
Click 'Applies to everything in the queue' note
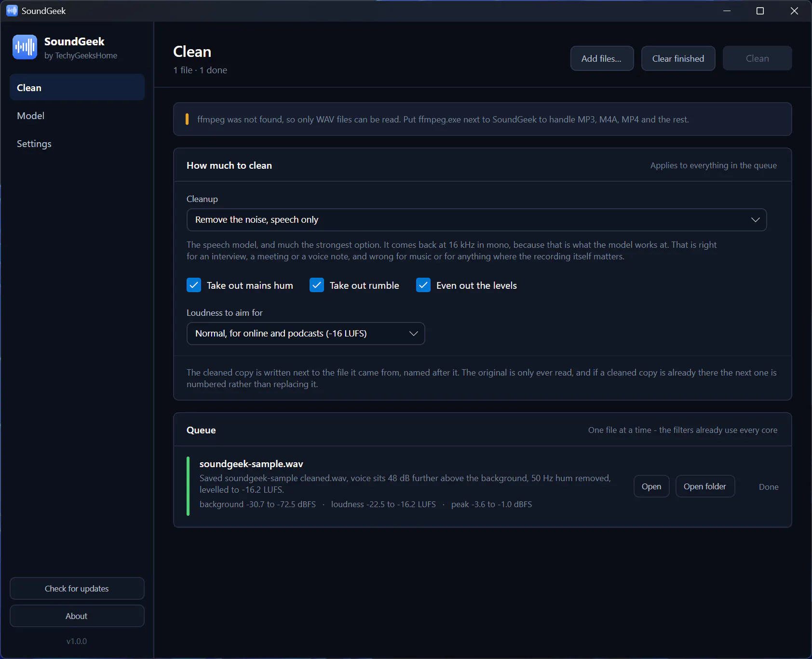(714, 165)
